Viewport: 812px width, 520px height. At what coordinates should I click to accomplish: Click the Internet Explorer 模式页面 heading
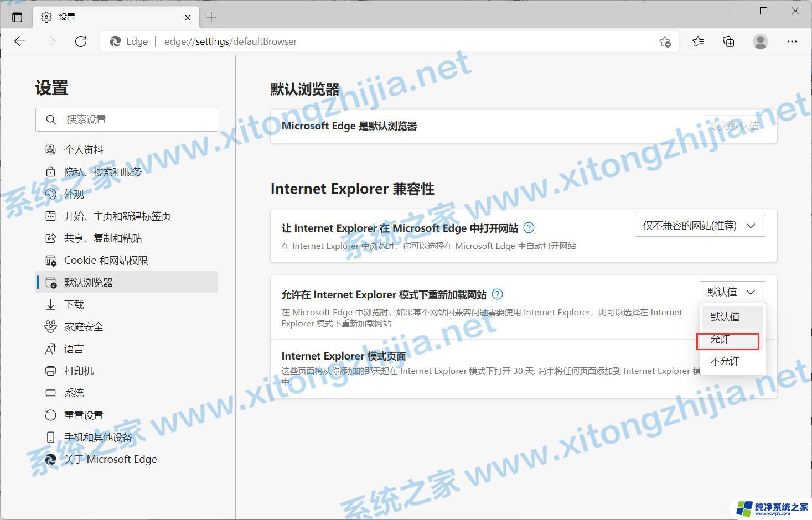coord(344,356)
